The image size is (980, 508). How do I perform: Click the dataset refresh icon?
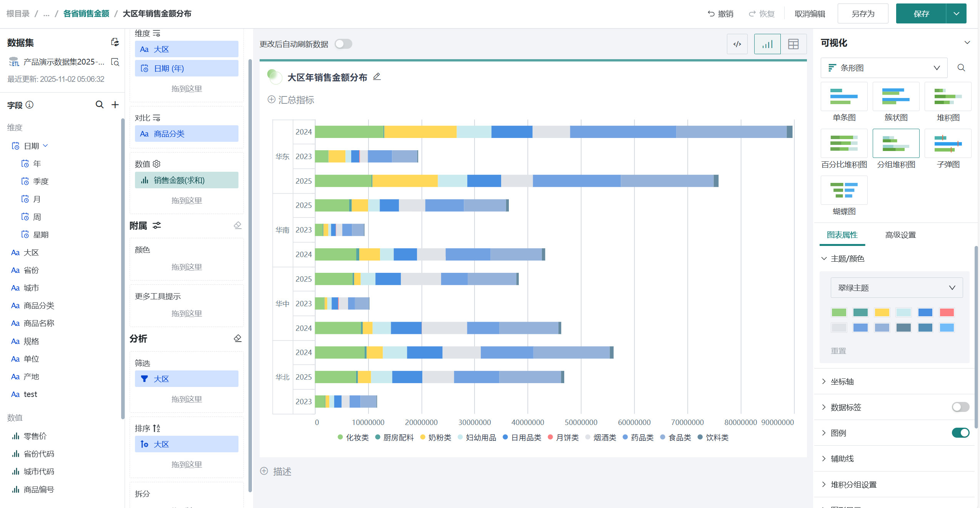[x=115, y=42]
